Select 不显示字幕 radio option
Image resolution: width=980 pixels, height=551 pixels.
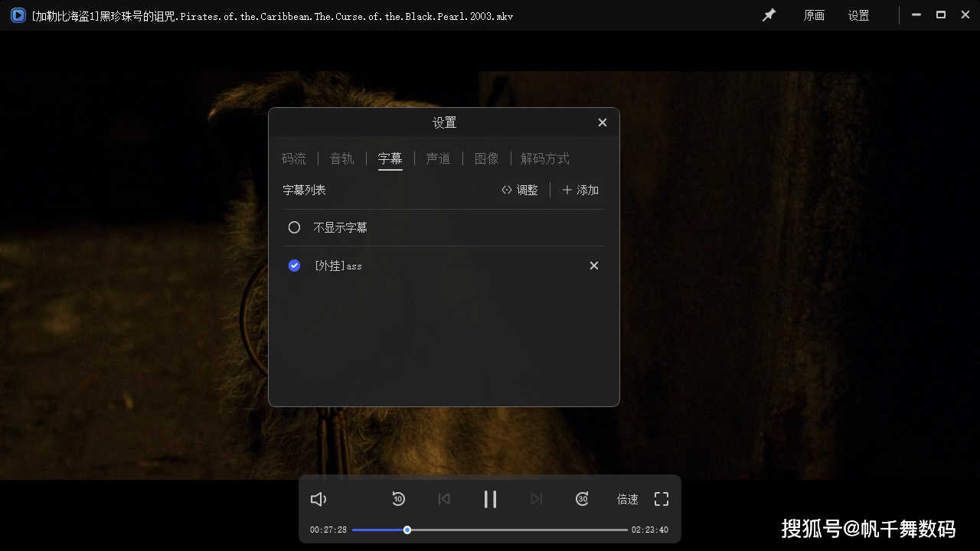tap(294, 227)
